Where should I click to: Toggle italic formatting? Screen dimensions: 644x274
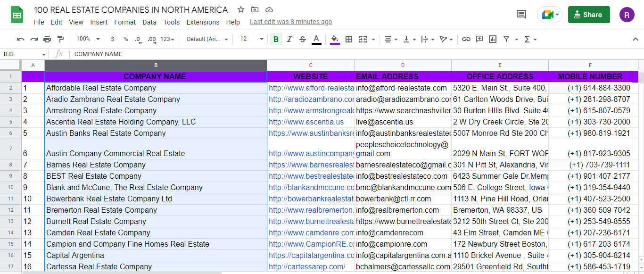coord(289,39)
